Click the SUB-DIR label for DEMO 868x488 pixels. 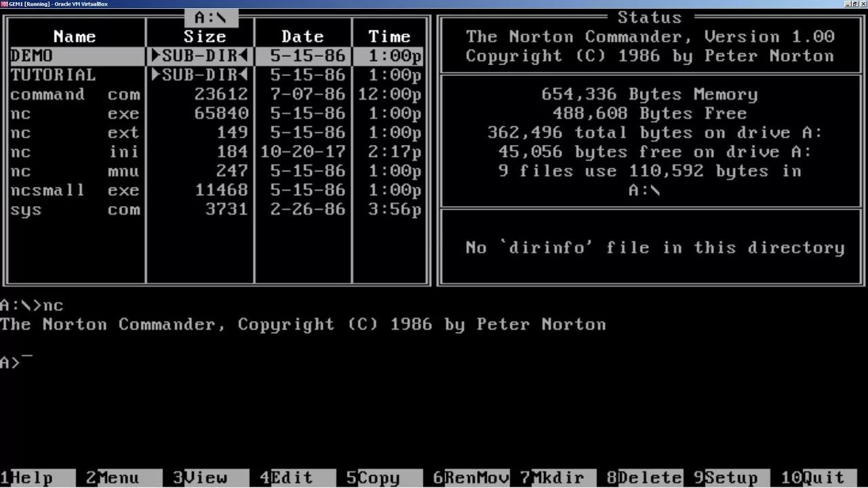pos(200,56)
